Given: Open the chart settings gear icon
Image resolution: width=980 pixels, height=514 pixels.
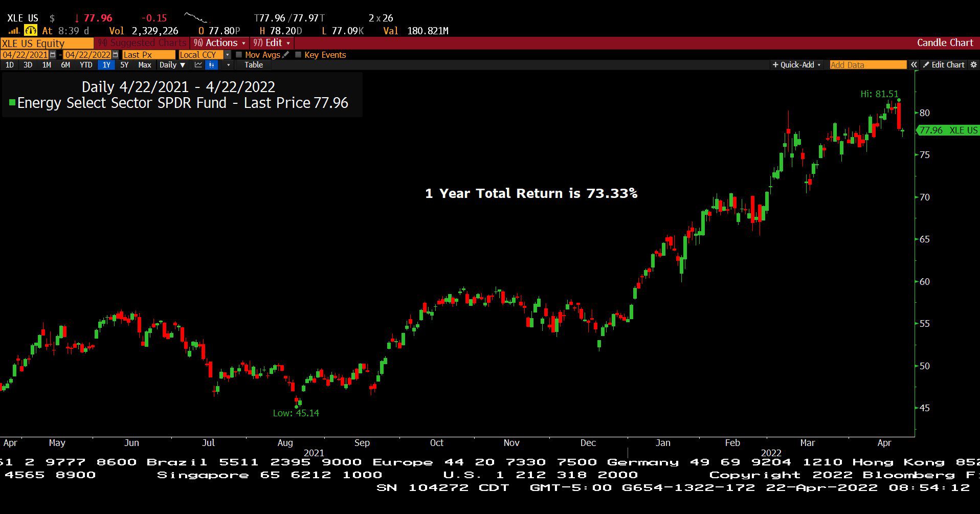Looking at the screenshot, I should pos(973,65).
